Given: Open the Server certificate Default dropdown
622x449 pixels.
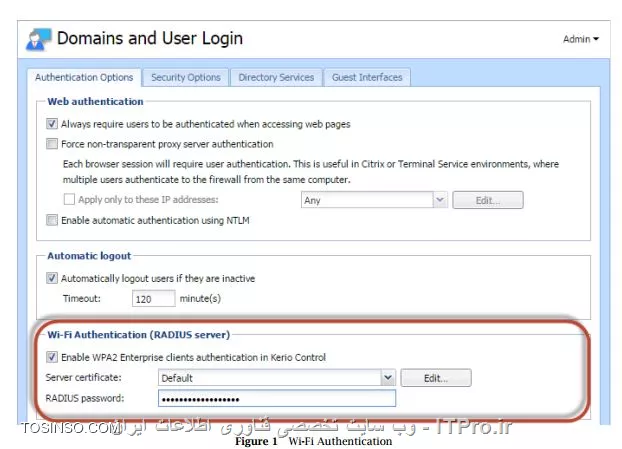Looking at the screenshot, I should coord(388,378).
